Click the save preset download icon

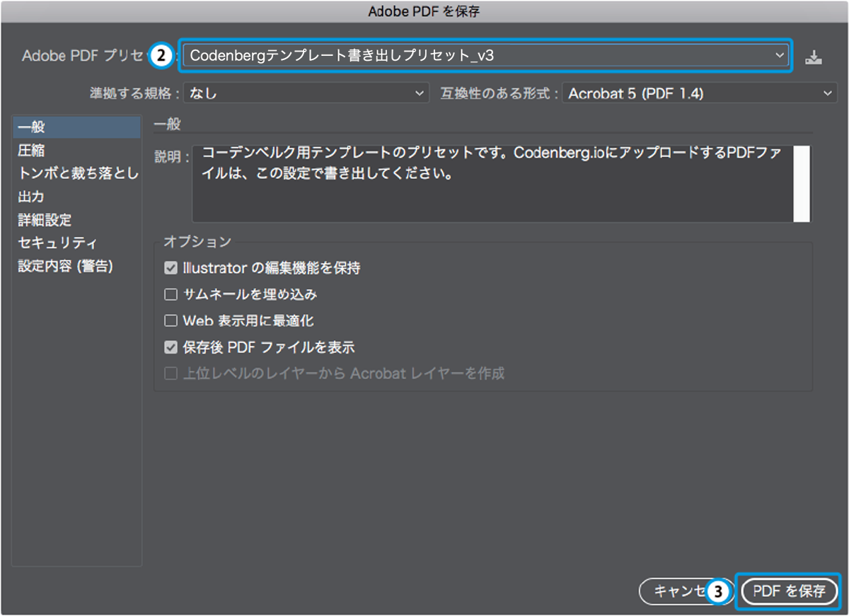tap(814, 57)
